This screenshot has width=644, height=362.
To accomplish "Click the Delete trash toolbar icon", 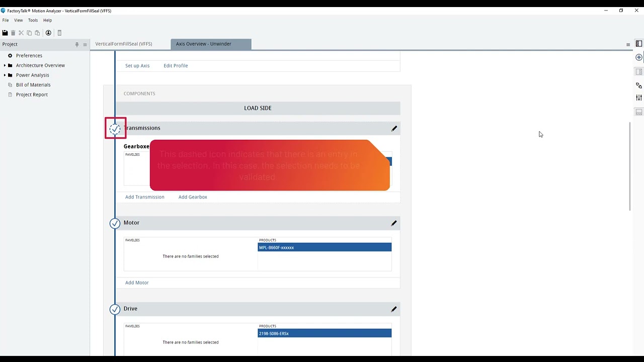I will tap(13, 33).
